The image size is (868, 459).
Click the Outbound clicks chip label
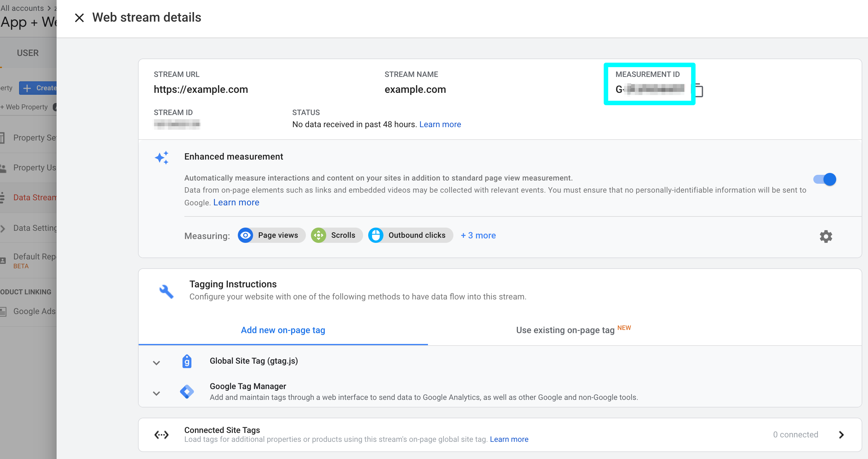click(417, 235)
